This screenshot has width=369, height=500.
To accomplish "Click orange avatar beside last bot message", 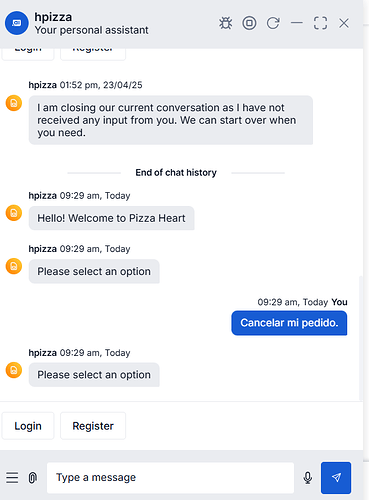I will pyautogui.click(x=14, y=370).
